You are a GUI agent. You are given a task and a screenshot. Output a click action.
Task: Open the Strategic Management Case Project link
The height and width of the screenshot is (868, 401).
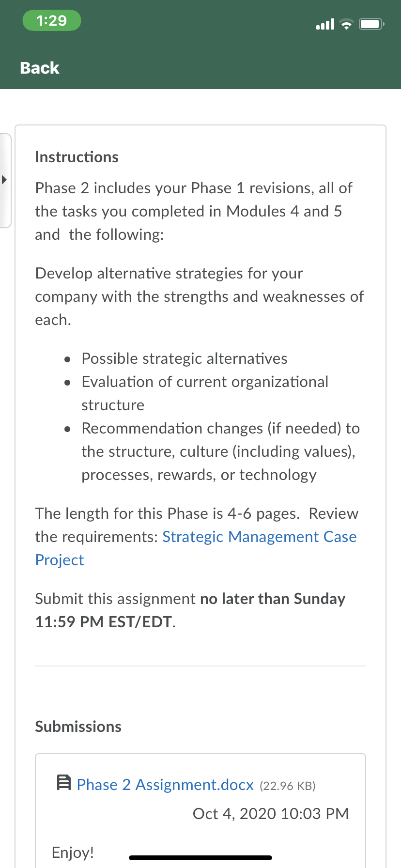pyautogui.click(x=196, y=548)
